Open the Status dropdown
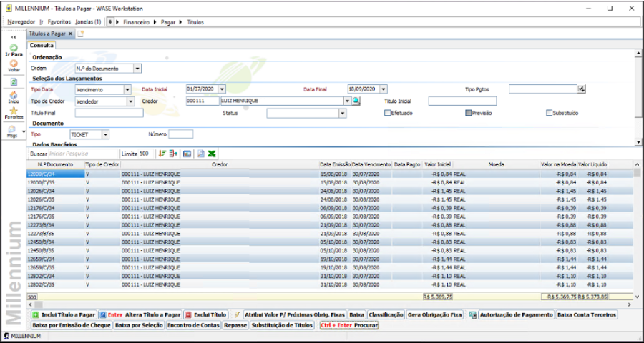Image resolution: width=644 pixels, height=343 pixels. click(343, 113)
